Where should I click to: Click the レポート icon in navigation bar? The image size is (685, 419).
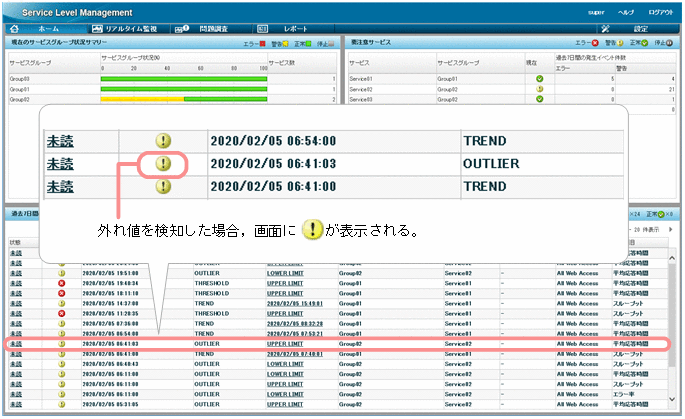coord(262,29)
